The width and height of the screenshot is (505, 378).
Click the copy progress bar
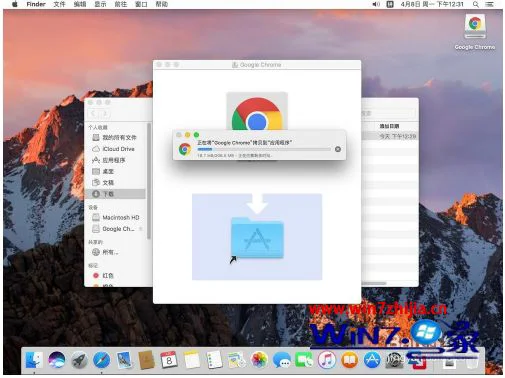pyautogui.click(x=264, y=149)
